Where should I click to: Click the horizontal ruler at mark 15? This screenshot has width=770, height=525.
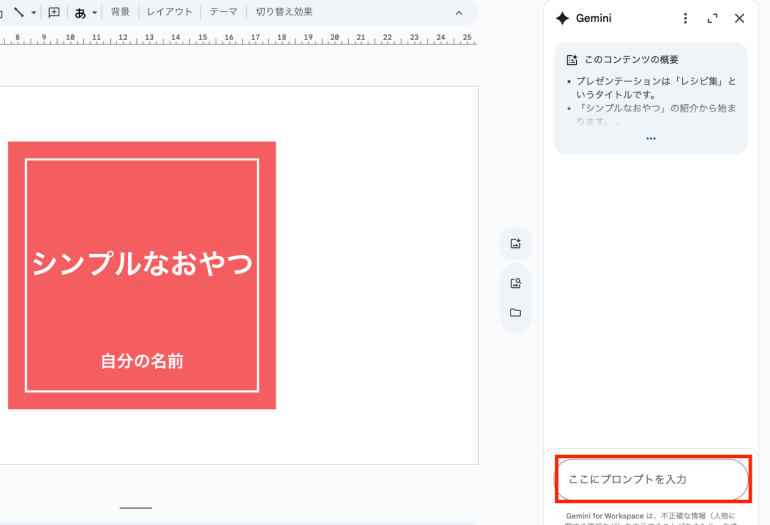202,38
